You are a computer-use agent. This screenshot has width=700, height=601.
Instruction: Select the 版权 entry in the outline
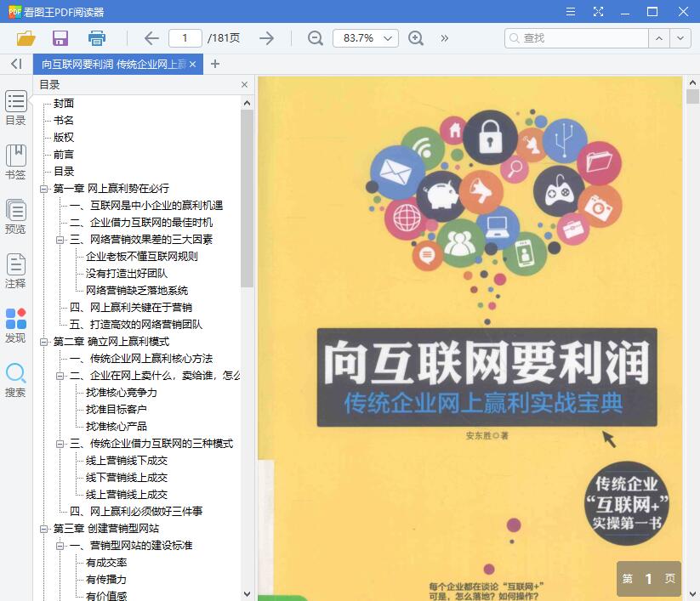pos(64,138)
